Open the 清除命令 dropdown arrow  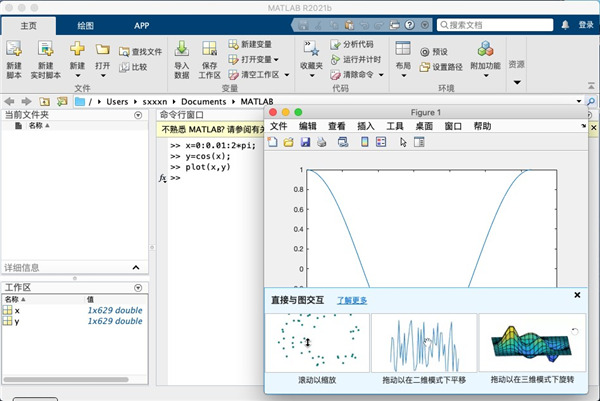[x=381, y=75]
